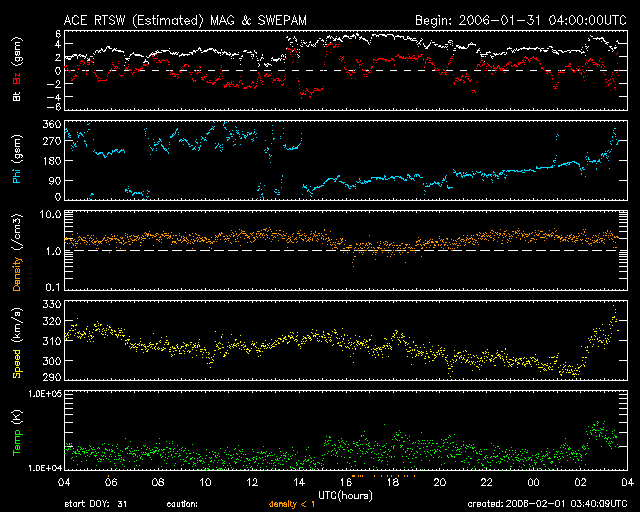Viewport: 640px width, 512px height.
Task: Click the '290' tick on the Speed axis
Action: 52,377
